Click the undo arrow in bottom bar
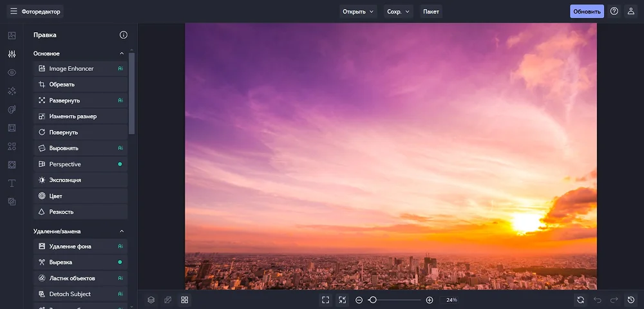 click(x=598, y=300)
